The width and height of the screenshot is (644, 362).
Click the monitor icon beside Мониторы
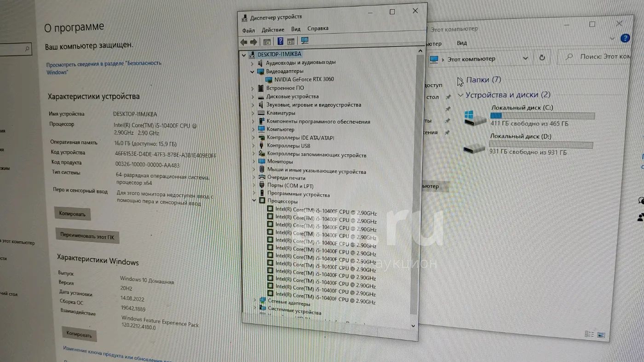[262, 161]
